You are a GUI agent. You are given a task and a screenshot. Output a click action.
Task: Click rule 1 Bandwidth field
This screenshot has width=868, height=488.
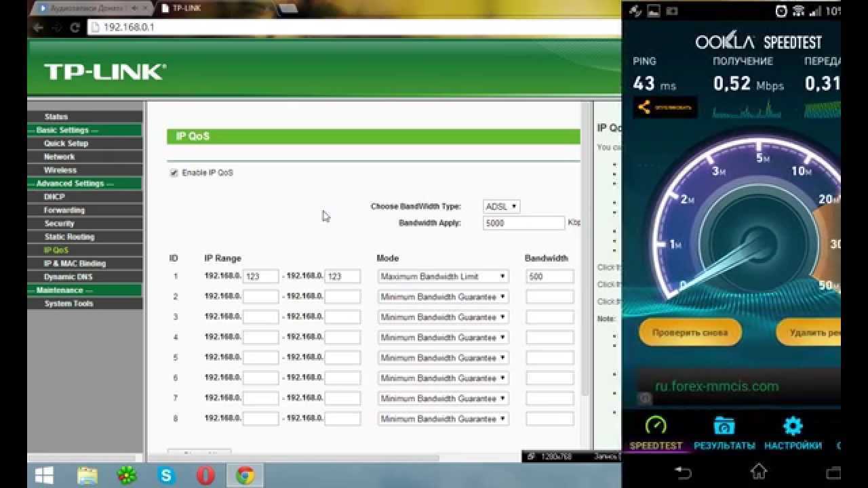tap(550, 277)
